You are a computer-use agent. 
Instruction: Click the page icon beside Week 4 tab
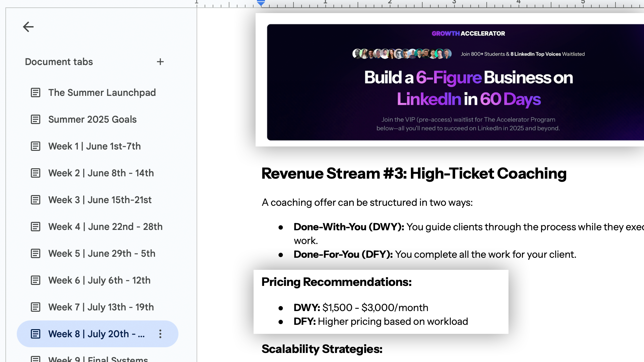coord(36,227)
